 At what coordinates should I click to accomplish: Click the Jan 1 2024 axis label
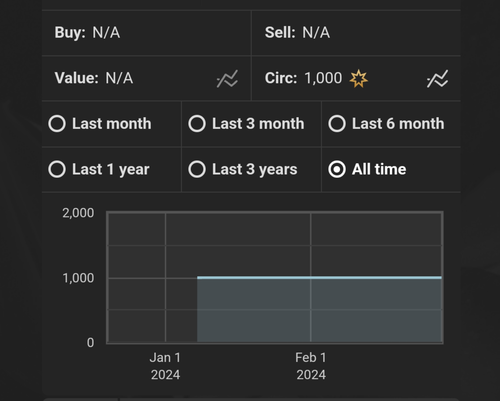click(x=165, y=366)
